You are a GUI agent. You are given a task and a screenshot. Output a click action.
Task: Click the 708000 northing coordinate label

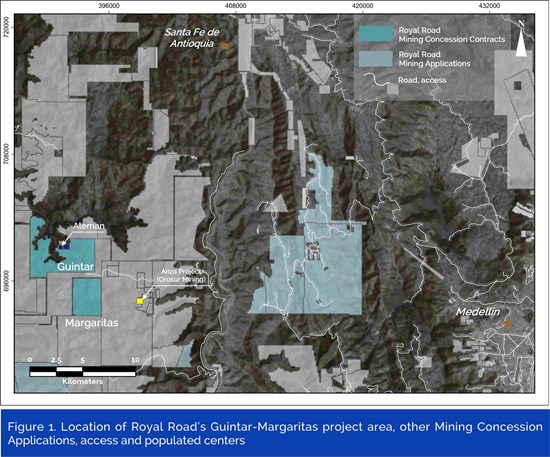6,154
